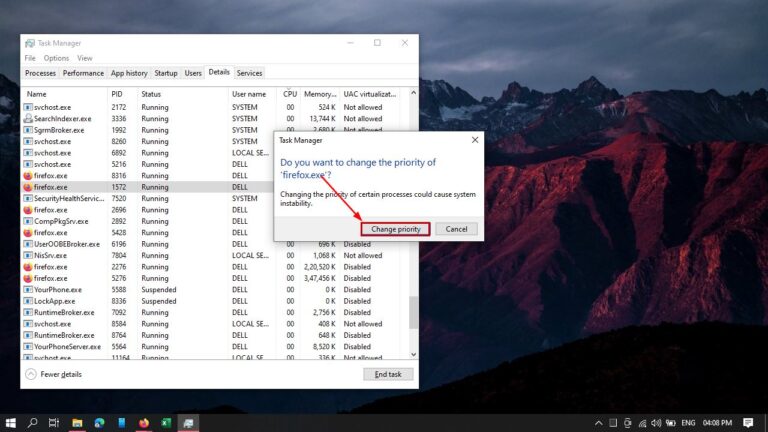Click the CompPkgSrv.exe process icon

click(x=28, y=221)
